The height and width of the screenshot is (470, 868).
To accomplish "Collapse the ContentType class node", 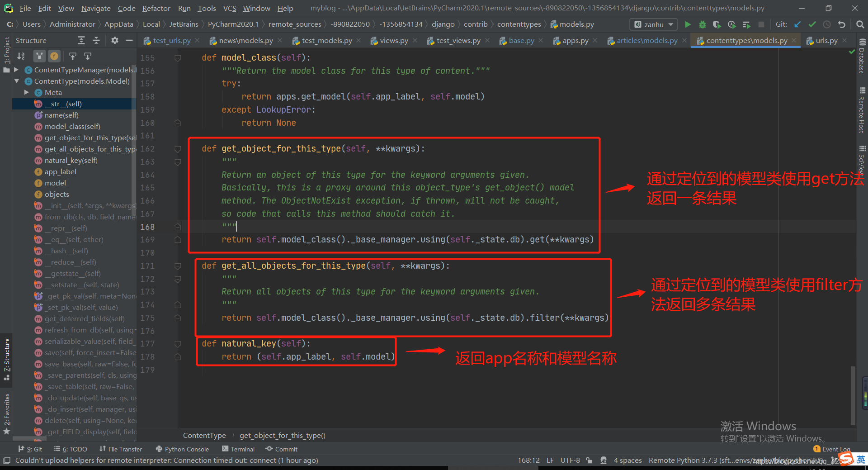I will (x=16, y=81).
